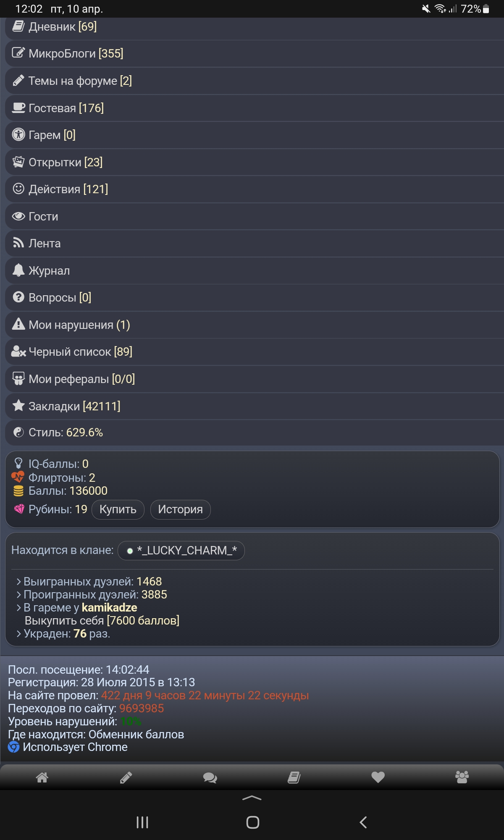
Task: Open МикроБлоги [355] menu item
Action: click(255, 53)
